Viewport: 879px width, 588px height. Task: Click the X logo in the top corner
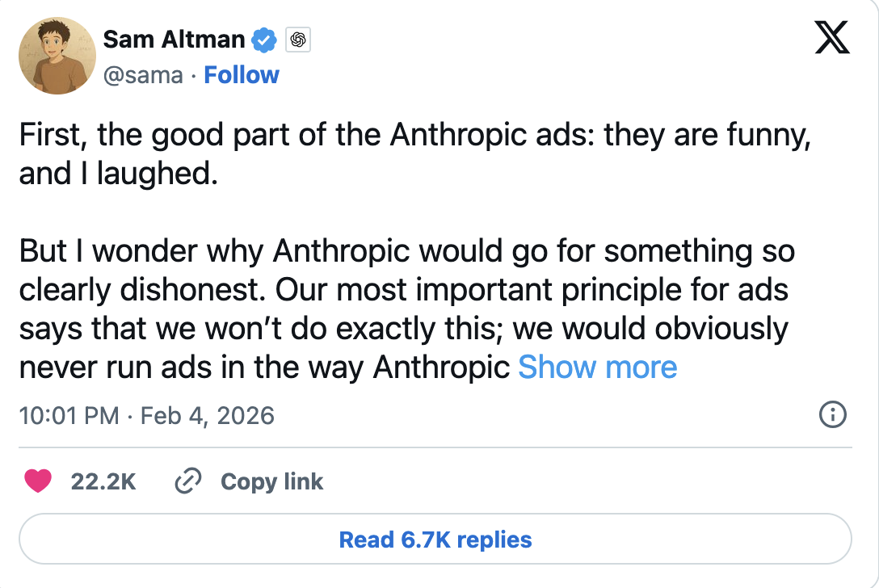[832, 36]
